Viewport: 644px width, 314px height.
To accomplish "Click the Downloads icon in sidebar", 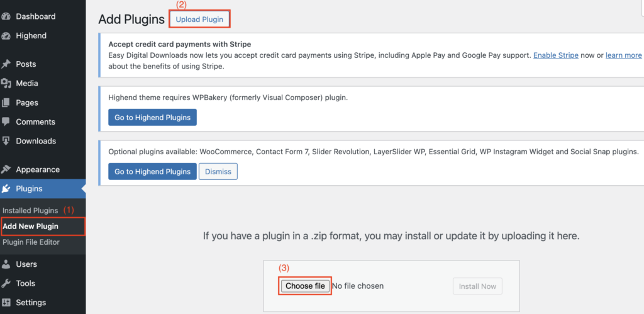I will (6, 141).
